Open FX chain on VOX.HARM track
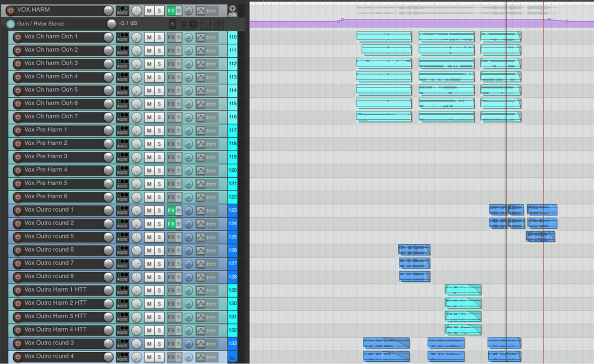Screen dimensions: 594x364 point(171,11)
